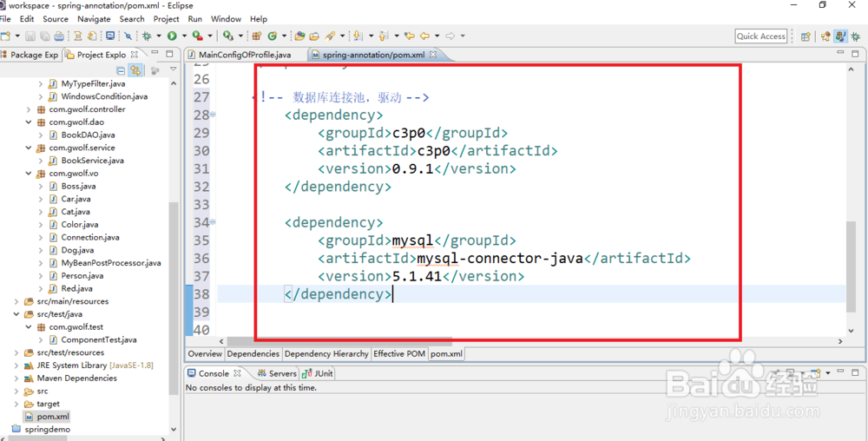868x441 pixels.
Task: Switch to the JUnit view tab
Action: [x=318, y=373]
